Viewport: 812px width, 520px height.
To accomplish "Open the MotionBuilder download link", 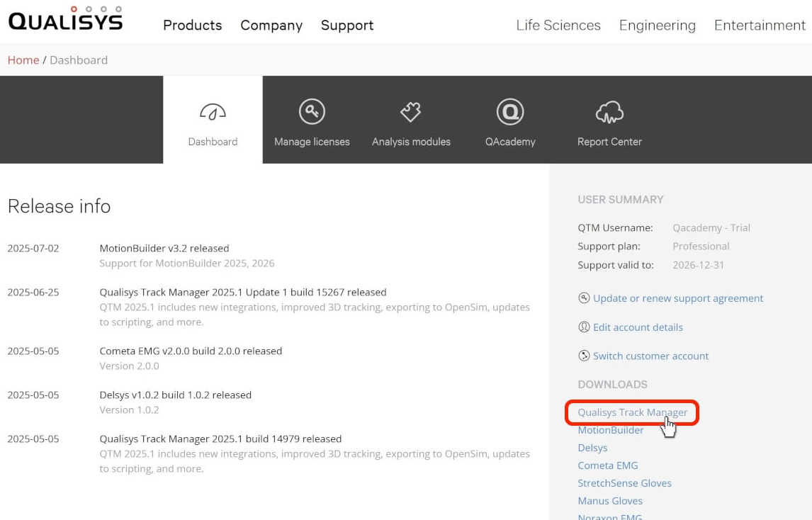I will [x=610, y=430].
